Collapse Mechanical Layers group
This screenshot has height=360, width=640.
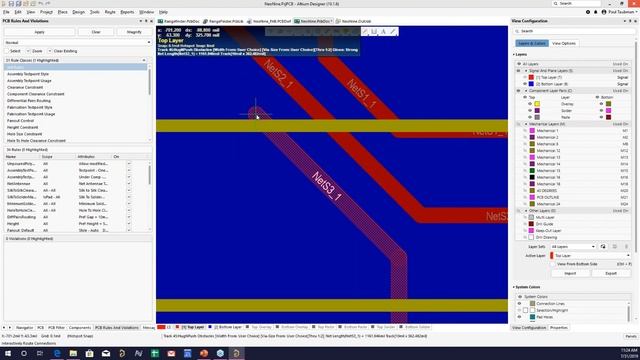click(526, 124)
